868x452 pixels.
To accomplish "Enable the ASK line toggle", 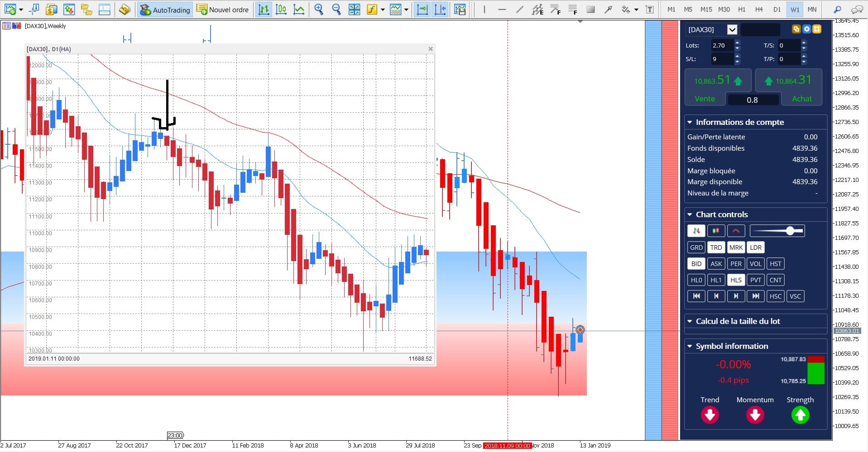I will pyautogui.click(x=716, y=263).
